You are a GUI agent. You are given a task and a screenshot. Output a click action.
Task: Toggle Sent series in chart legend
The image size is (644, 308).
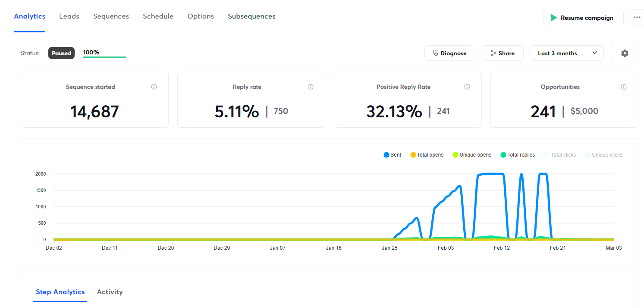[392, 155]
